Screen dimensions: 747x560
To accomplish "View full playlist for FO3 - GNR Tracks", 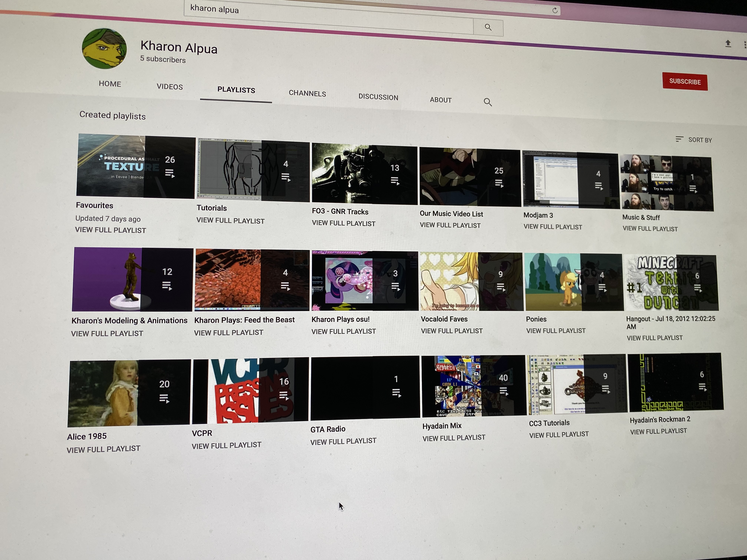I will point(343,223).
